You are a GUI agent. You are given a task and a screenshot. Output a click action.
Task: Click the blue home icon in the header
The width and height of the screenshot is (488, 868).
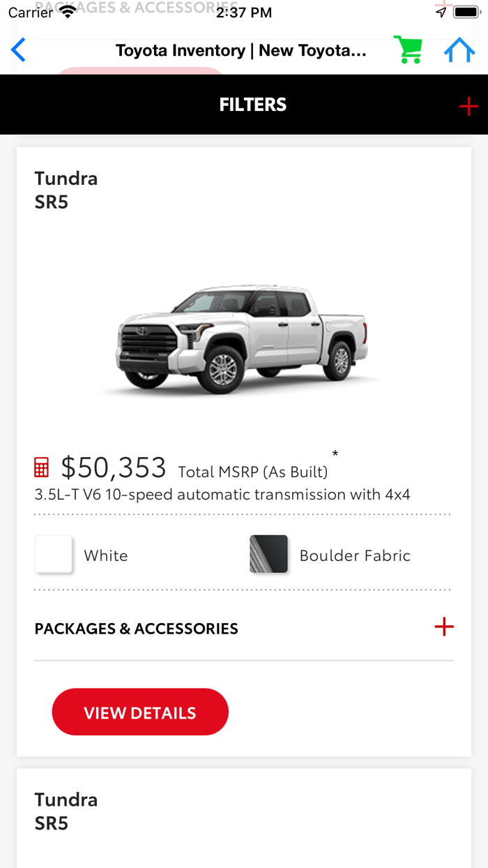[x=459, y=50]
